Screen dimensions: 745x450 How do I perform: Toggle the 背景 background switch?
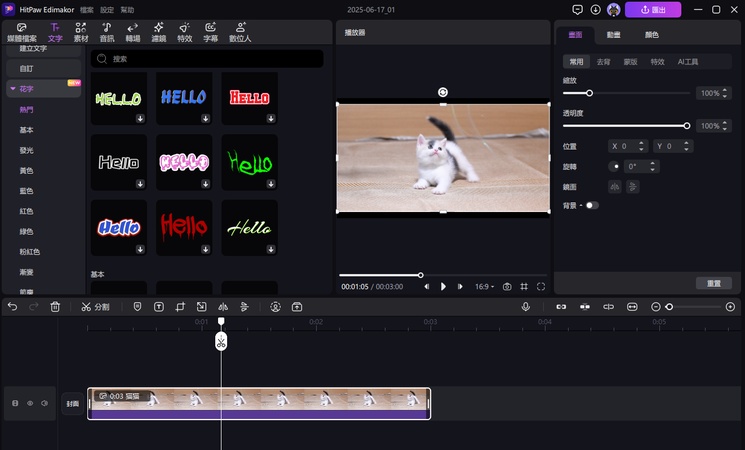tap(592, 205)
